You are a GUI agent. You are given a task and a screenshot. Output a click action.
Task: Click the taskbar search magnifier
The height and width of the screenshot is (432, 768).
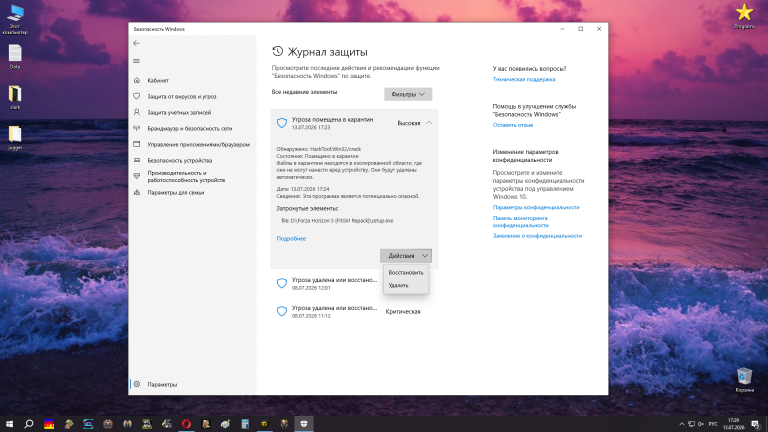coord(29,424)
